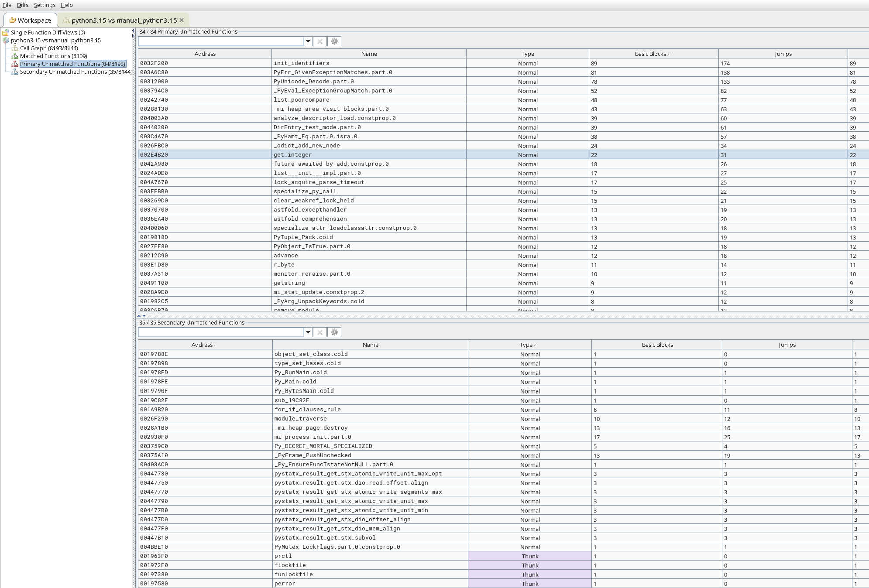Click the Secondary Unmatched Functions tree icon
Viewport: 869px width, 588px height.
[14, 72]
